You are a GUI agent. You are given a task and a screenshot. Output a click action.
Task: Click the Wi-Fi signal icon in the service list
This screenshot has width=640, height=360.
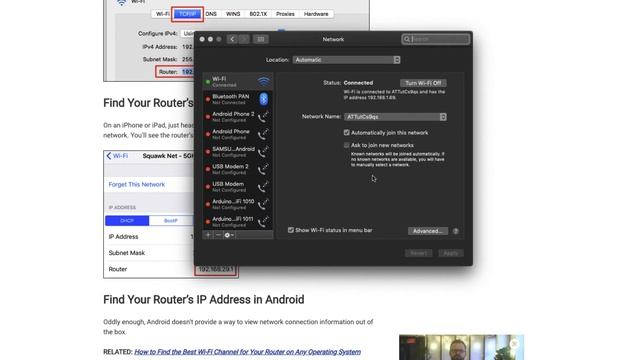tap(264, 81)
